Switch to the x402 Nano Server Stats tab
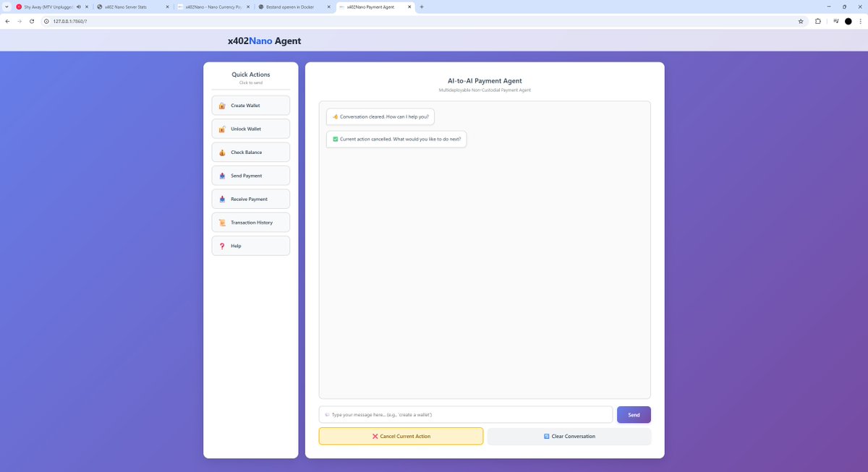868x472 pixels. [133, 7]
